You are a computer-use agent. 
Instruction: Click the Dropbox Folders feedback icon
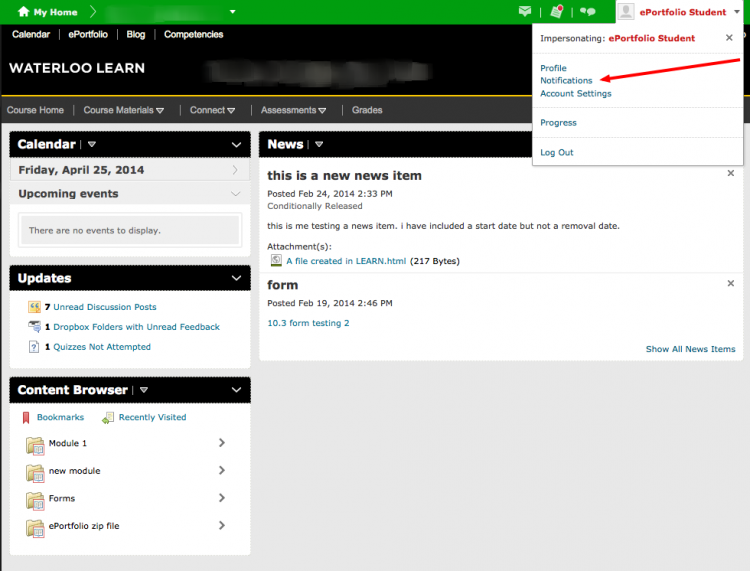point(34,327)
